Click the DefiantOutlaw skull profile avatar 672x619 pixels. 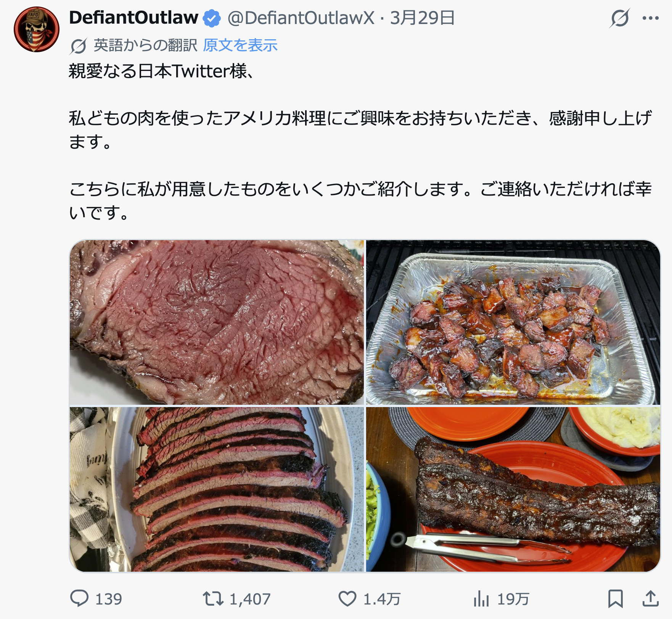37,29
